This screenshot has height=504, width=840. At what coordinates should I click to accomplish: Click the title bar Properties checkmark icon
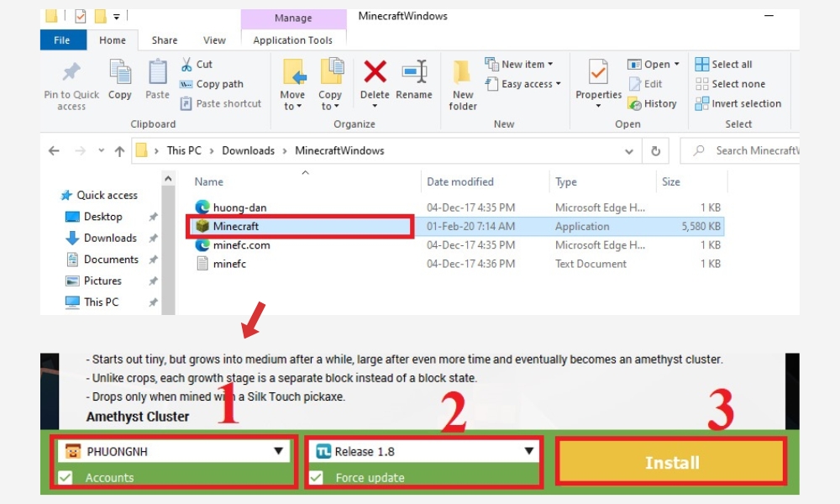click(81, 17)
